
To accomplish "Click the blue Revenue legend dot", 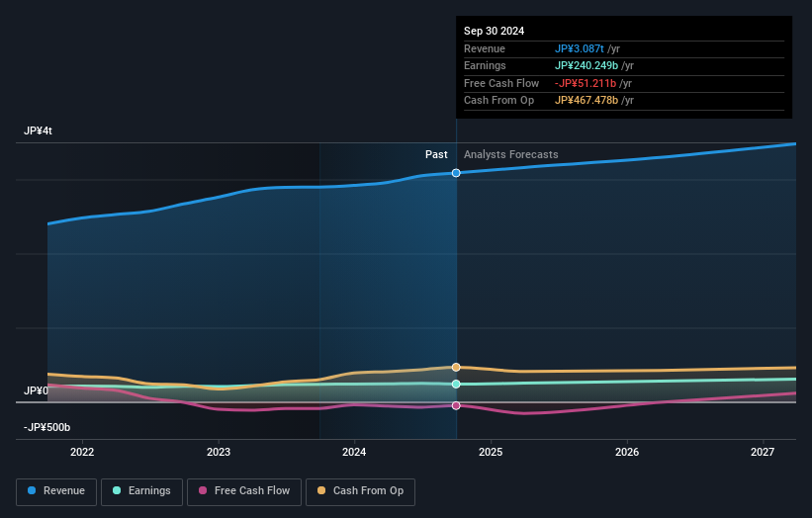I will 32,490.
